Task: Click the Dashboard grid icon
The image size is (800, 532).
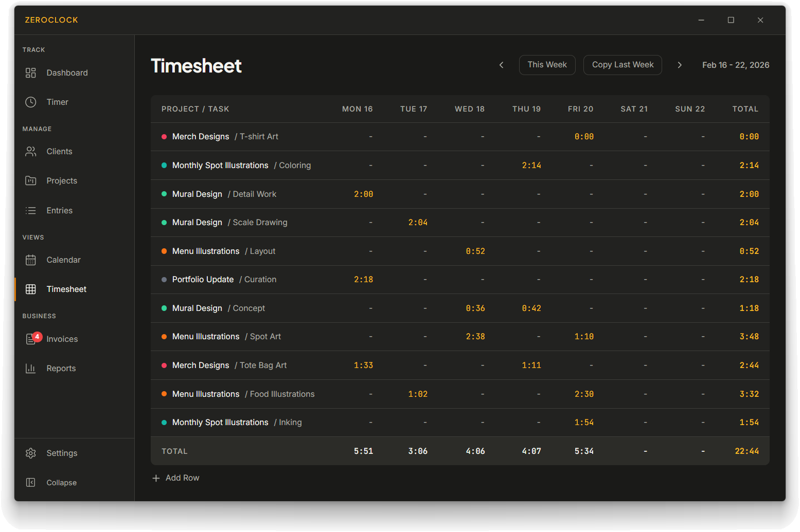Action: pos(31,73)
